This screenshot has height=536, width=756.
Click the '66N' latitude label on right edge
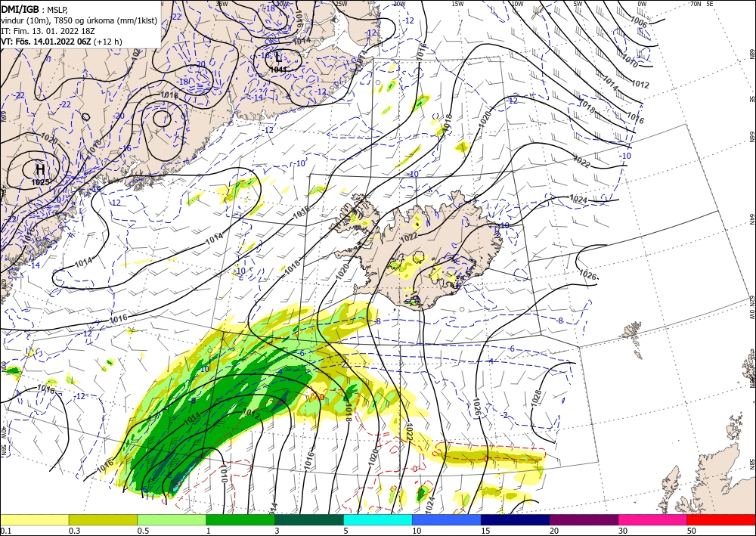pos(751,137)
